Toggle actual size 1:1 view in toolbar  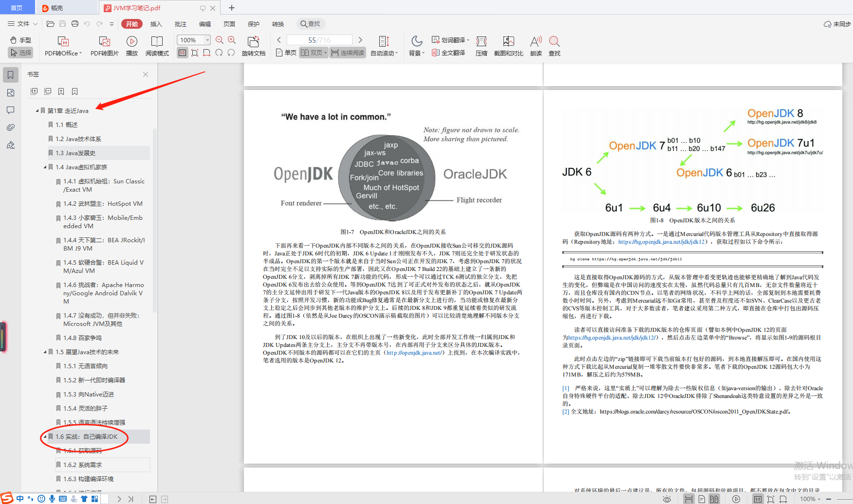(182, 53)
